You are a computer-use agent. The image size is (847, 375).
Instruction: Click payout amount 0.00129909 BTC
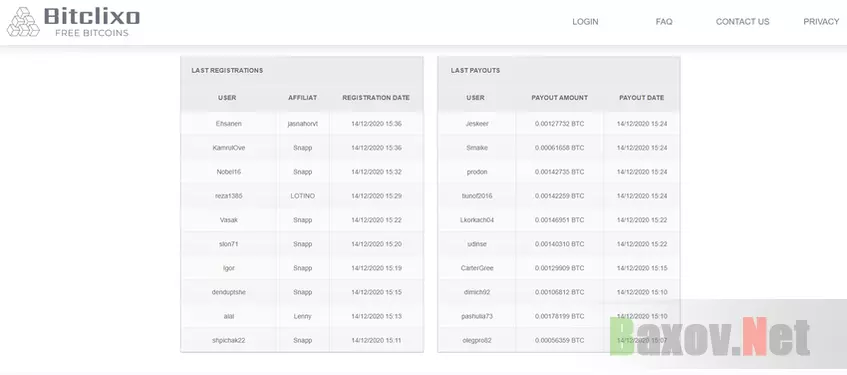[x=560, y=268]
